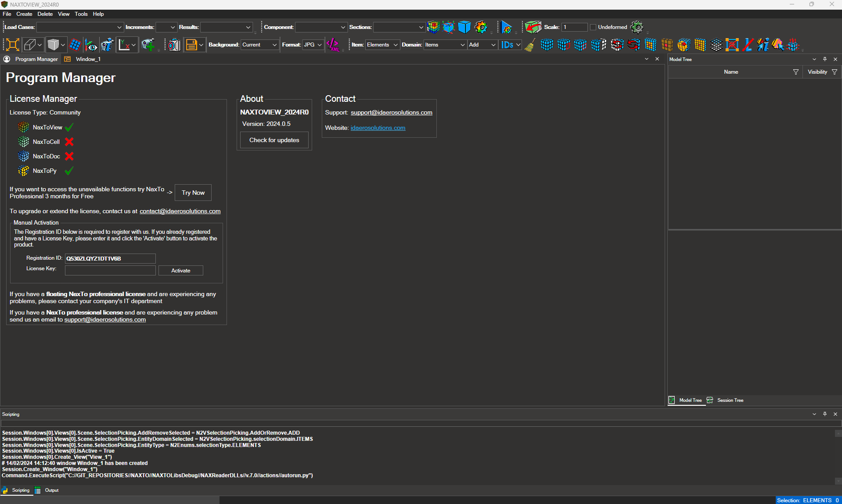This screenshot has width=842, height=504.
Task: Click the solid blue cube icon
Action: coord(464,27)
